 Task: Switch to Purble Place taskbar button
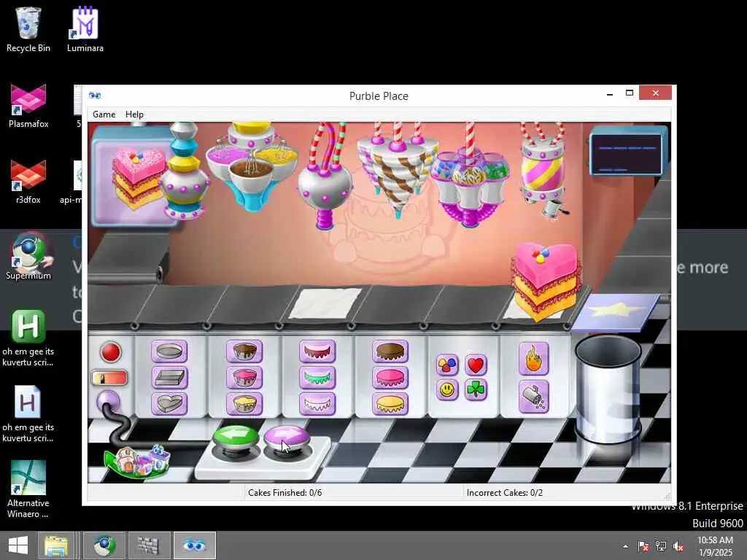point(194,545)
